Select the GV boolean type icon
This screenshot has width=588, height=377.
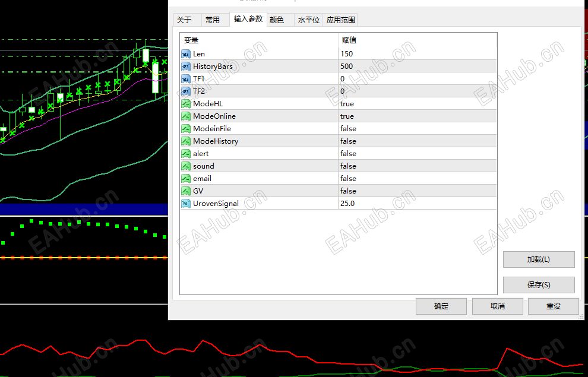point(186,191)
